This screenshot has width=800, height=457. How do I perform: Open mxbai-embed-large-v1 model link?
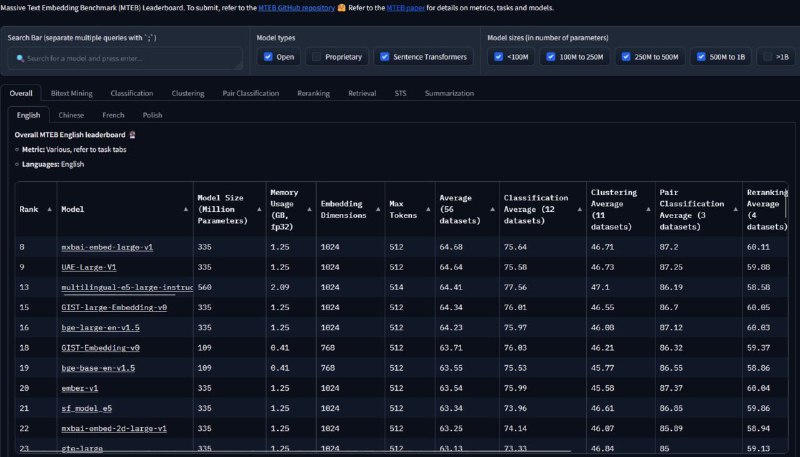(107, 247)
